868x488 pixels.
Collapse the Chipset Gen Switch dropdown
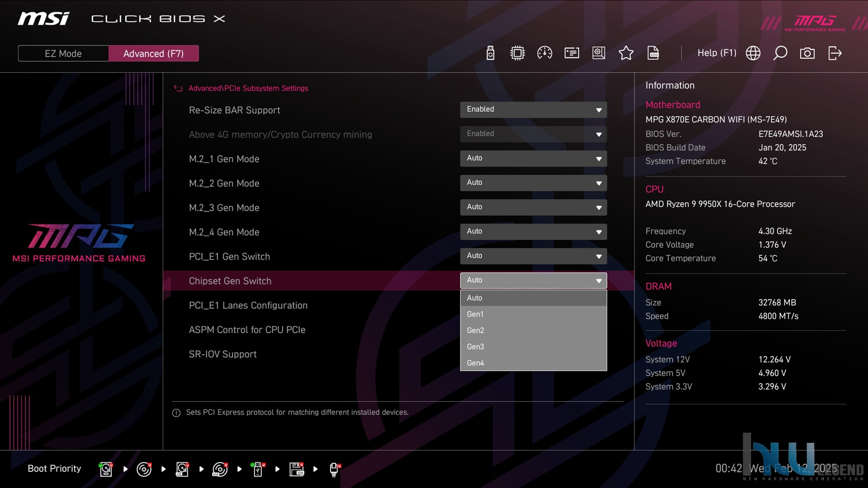pyautogui.click(x=533, y=280)
